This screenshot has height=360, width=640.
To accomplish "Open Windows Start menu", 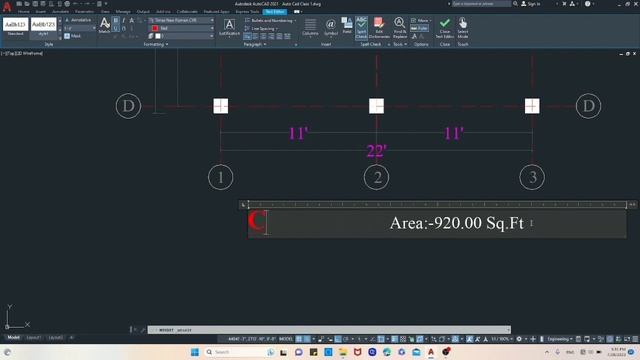I will coord(195,352).
